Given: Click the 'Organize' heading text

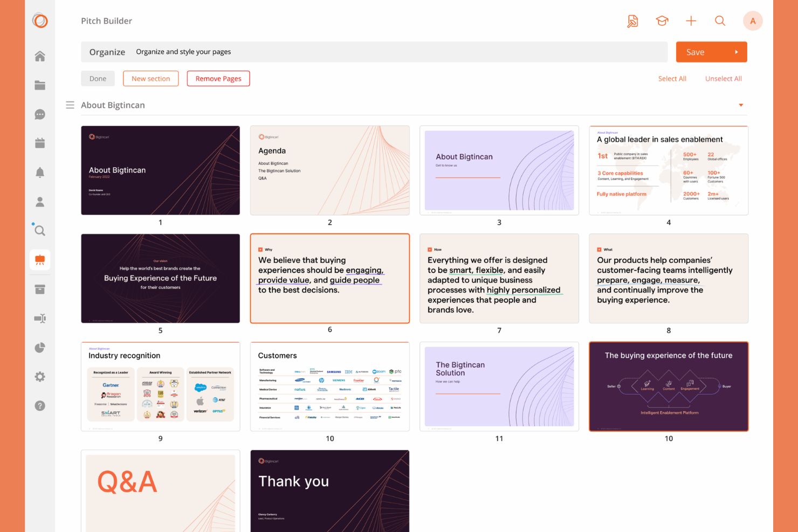Looking at the screenshot, I should 107,52.
